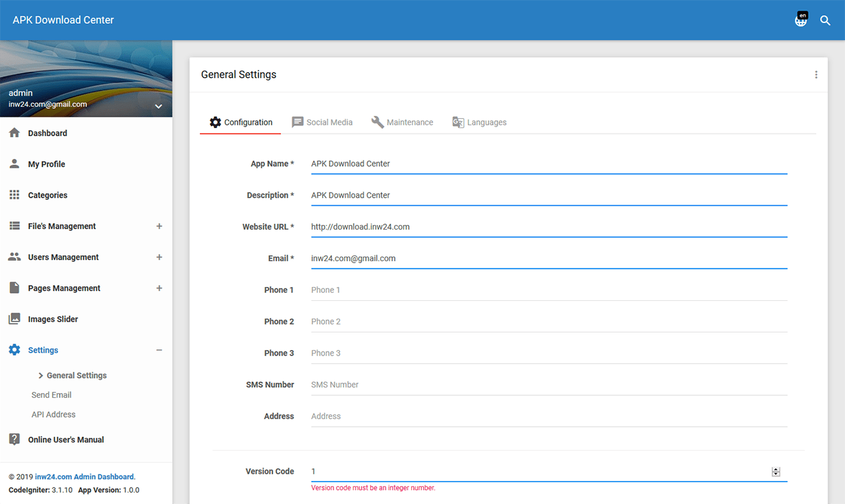
Task: Open the language globe icon in the header
Action: click(x=801, y=20)
